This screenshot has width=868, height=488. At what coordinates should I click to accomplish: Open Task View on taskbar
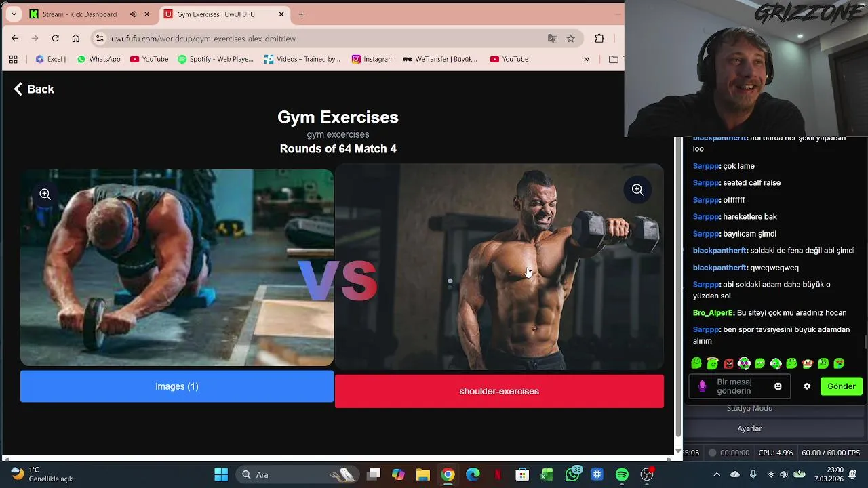tap(373, 474)
